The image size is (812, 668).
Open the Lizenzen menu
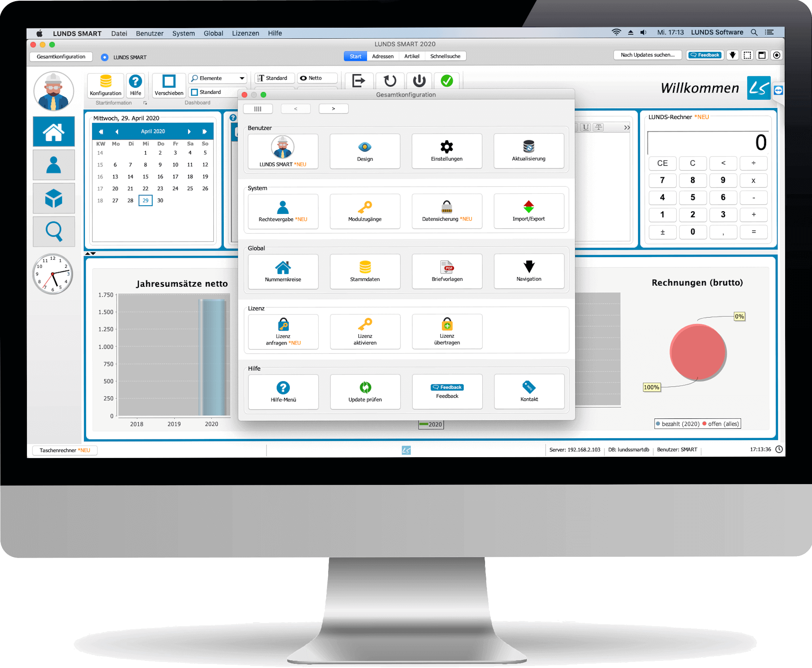click(x=245, y=34)
